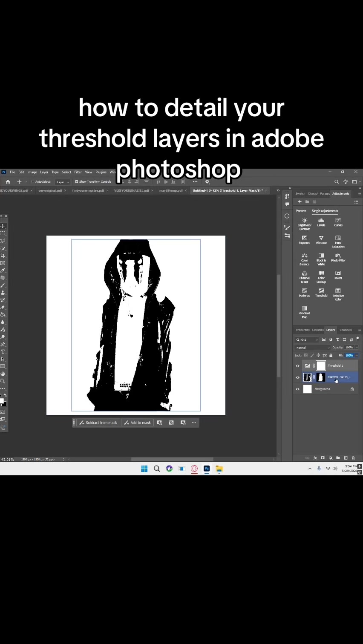Image resolution: width=363 pixels, height=644 pixels.
Task: Select the Crop tool in the toolbar
Action: [3, 256]
